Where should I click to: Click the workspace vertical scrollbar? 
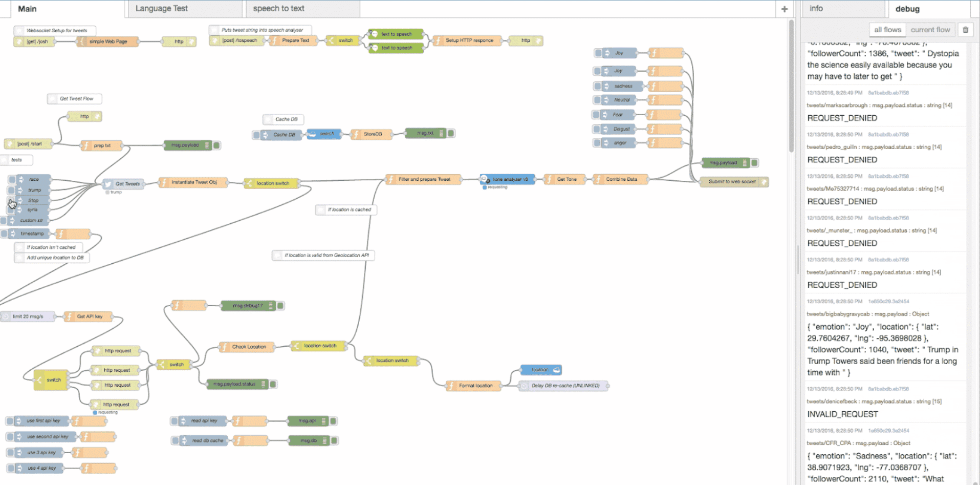(x=791, y=87)
